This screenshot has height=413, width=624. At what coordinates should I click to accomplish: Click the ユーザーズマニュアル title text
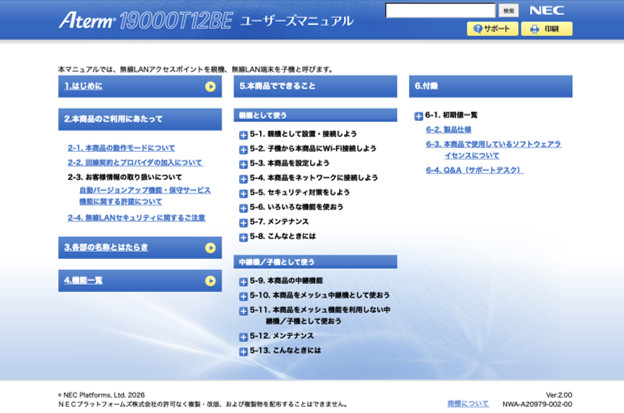pyautogui.click(x=296, y=21)
